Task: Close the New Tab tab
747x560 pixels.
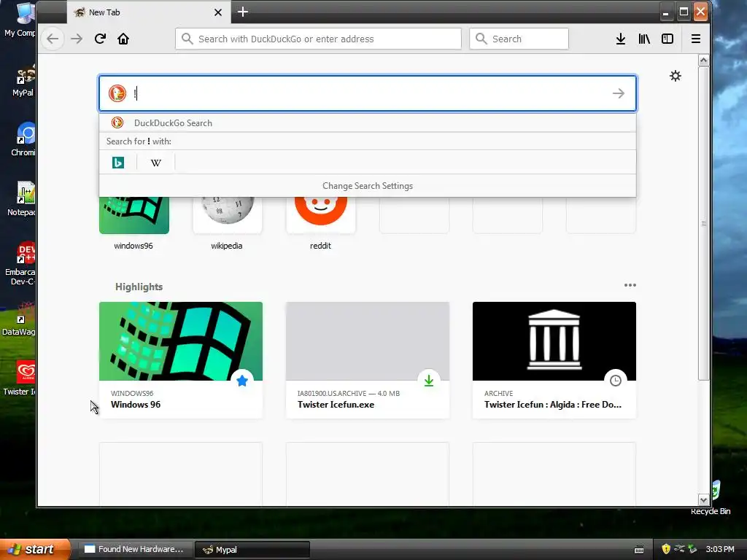Action: (x=217, y=12)
